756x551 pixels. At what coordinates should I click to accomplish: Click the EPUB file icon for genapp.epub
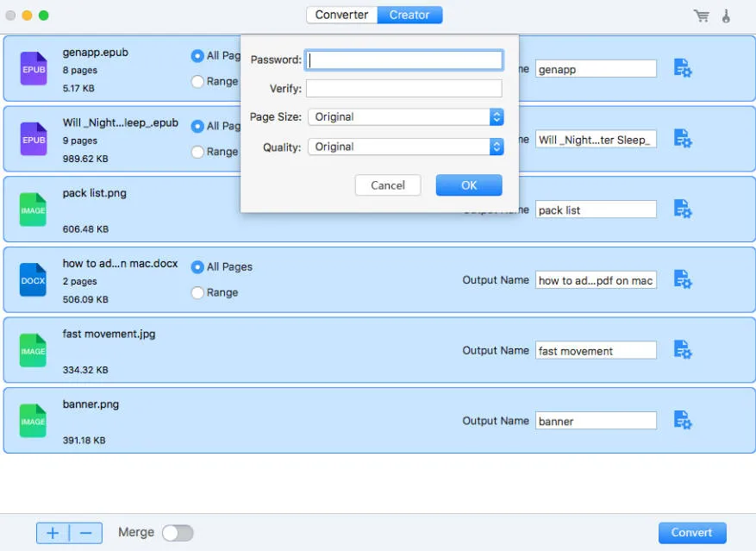(34, 68)
